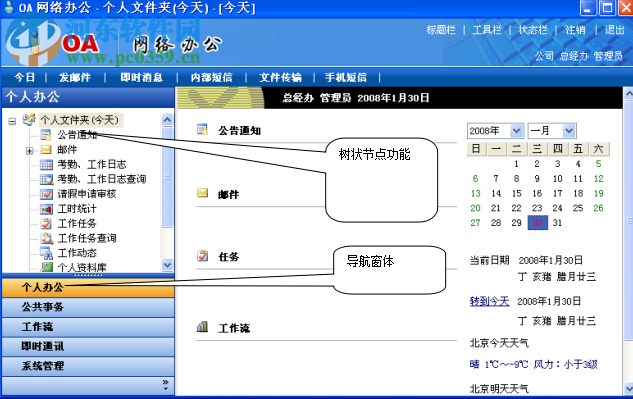Open the 今日 menu item
The image size is (633, 399).
pyautogui.click(x=25, y=77)
